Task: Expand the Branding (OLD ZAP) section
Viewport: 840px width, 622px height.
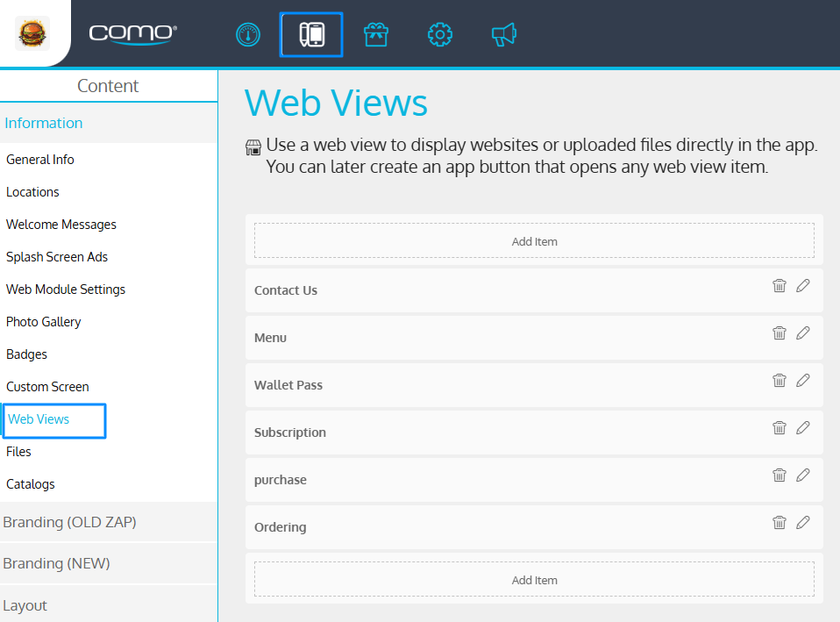Action: tap(70, 522)
